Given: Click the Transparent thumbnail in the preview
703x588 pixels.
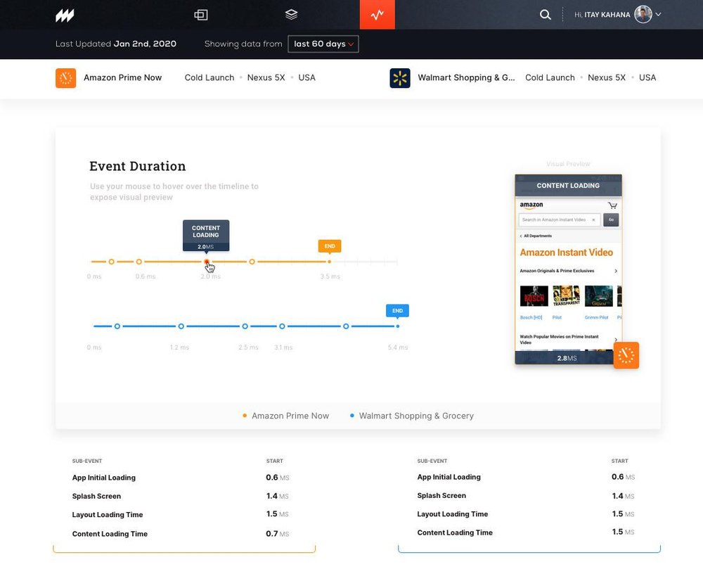Looking at the screenshot, I should (x=566, y=296).
